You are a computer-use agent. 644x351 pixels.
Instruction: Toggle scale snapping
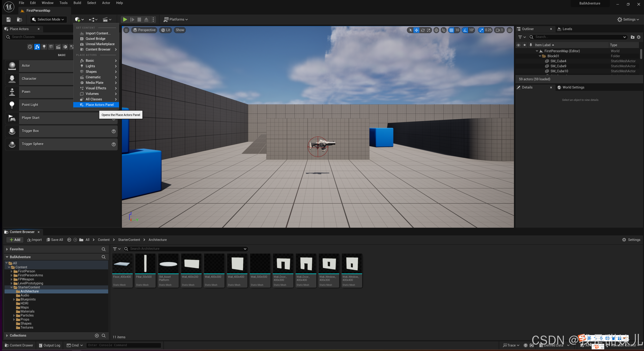[481, 30]
